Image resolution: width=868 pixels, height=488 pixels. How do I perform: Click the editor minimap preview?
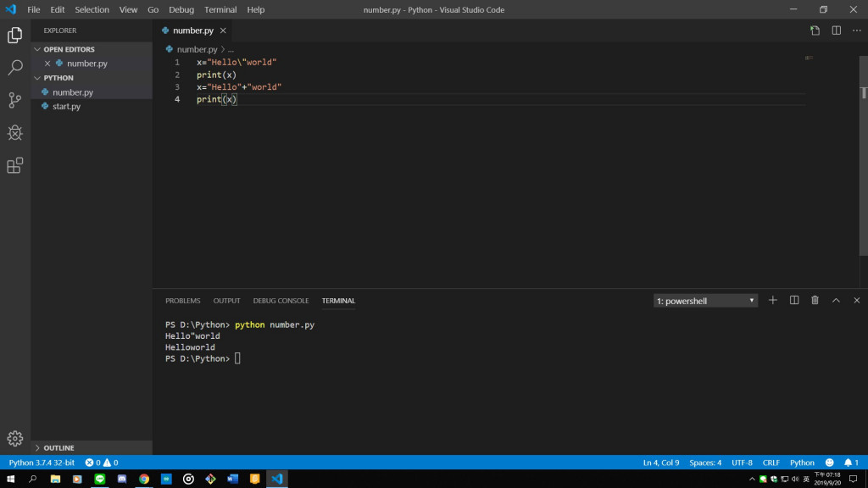809,58
